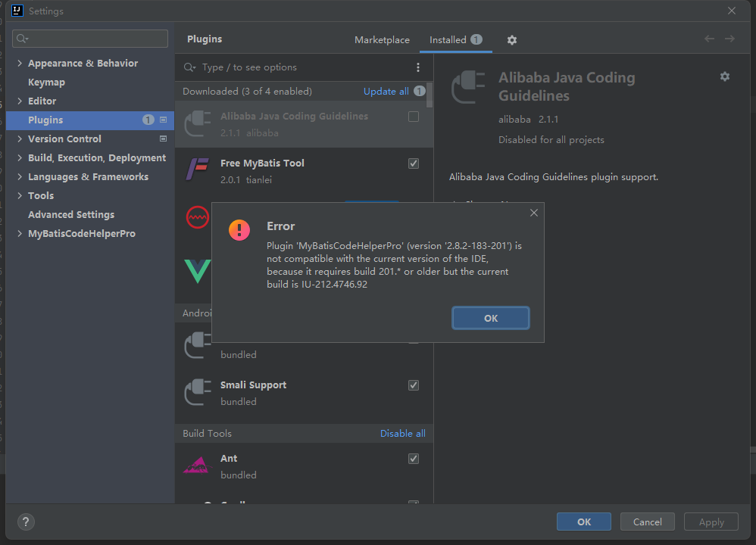Click the Ant plugin icon
This screenshot has height=545, width=756.
pos(197,465)
